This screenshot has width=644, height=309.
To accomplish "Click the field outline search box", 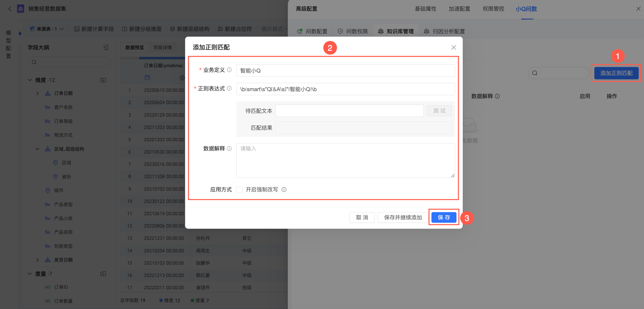I will coord(69,62).
